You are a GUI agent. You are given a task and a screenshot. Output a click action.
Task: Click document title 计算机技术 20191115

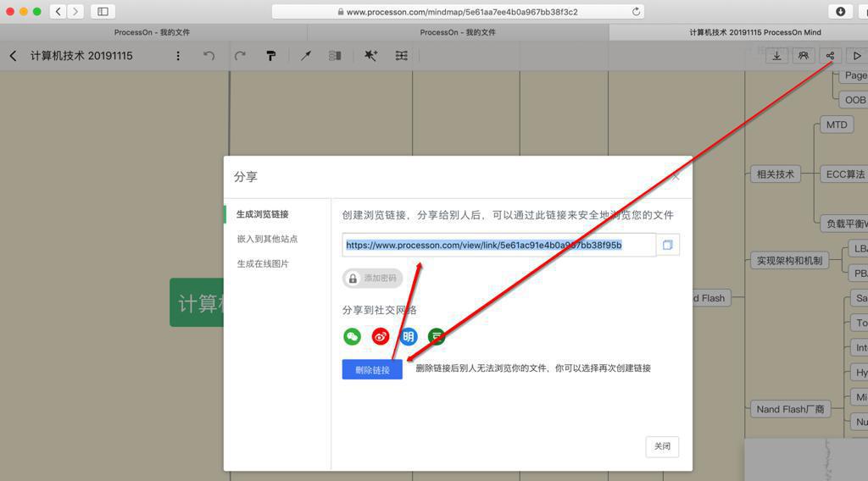click(81, 56)
